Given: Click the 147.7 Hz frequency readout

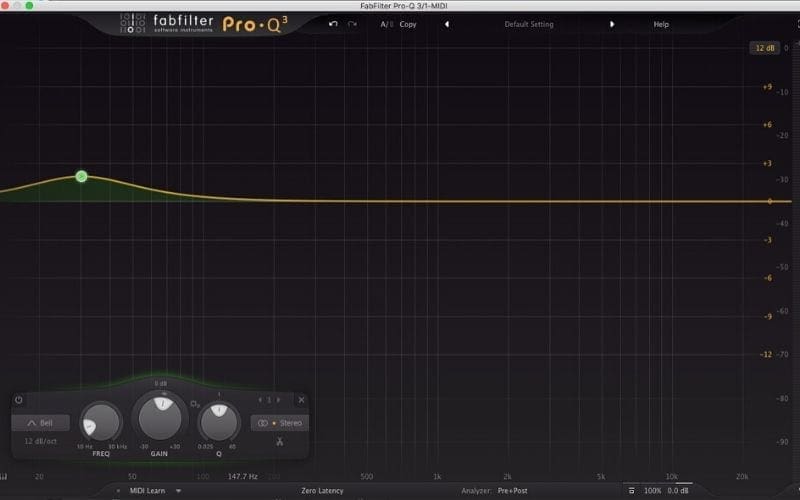Looking at the screenshot, I should 242,477.
